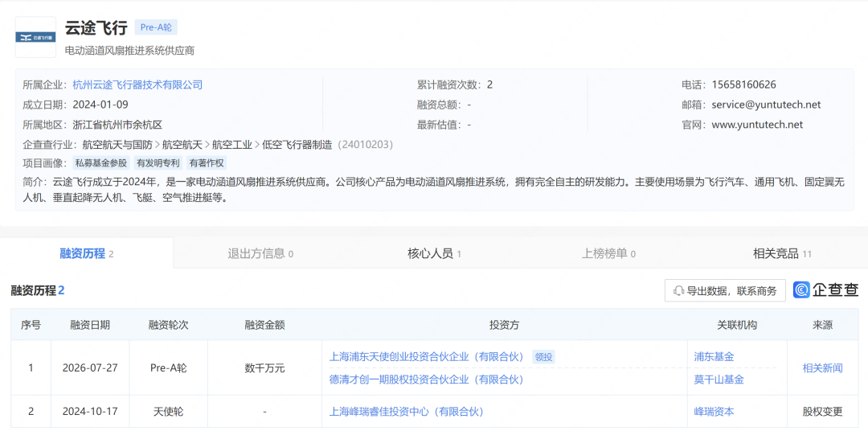This screenshot has width=868, height=431.
Task: Click the 投资方 column header
Action: 504,325
